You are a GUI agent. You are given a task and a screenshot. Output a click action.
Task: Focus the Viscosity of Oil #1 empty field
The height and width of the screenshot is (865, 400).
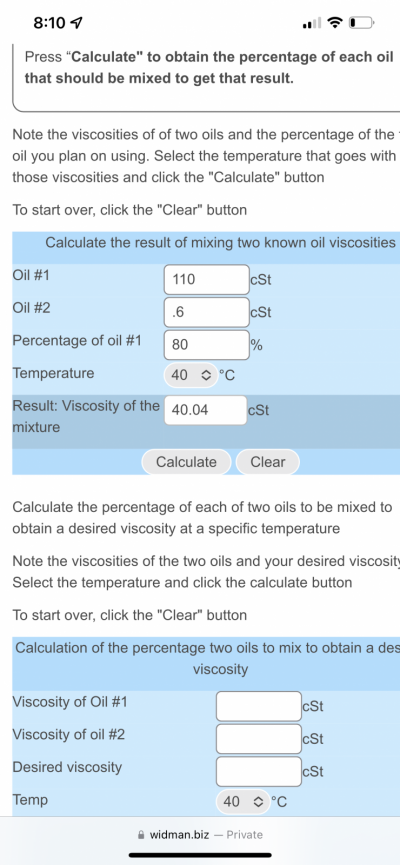click(x=259, y=706)
